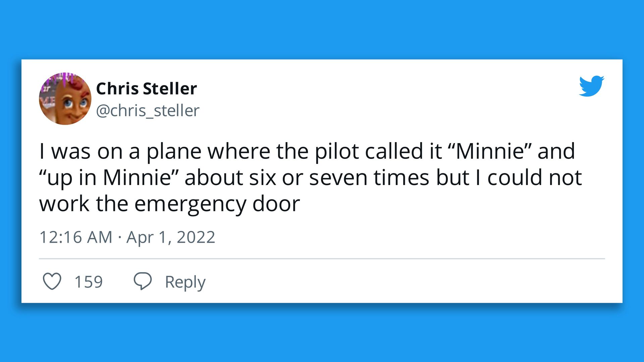Click the Twitter bird logo
644x362 pixels.
[x=591, y=86]
